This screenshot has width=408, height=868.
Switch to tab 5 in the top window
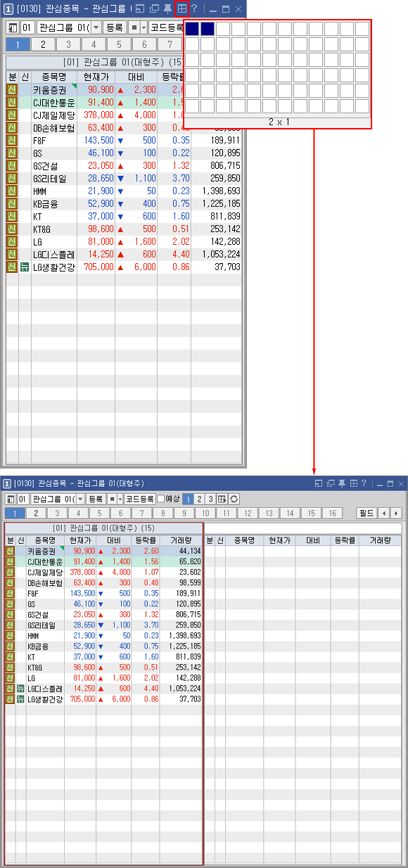(x=119, y=44)
